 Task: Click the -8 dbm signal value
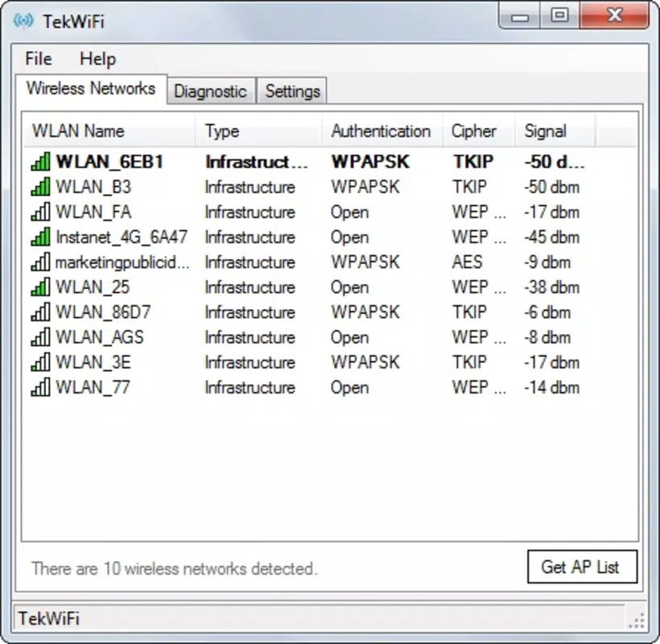pos(547,337)
